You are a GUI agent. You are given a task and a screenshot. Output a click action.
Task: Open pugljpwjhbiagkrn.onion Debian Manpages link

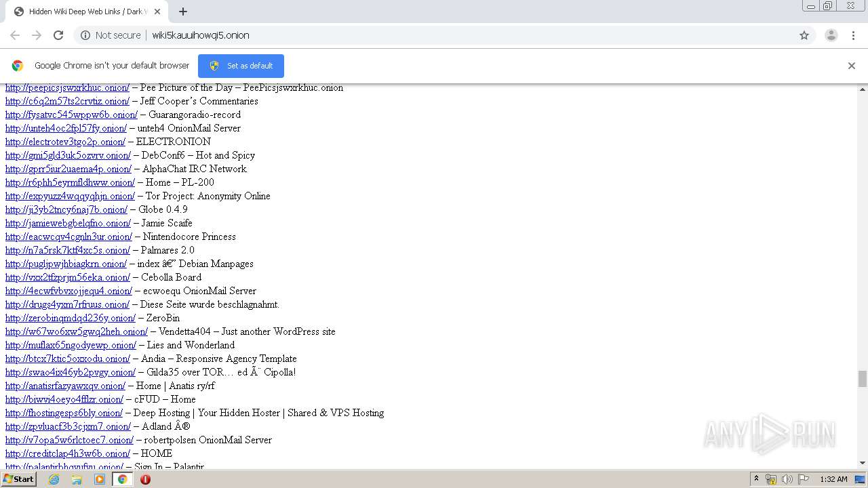66,264
